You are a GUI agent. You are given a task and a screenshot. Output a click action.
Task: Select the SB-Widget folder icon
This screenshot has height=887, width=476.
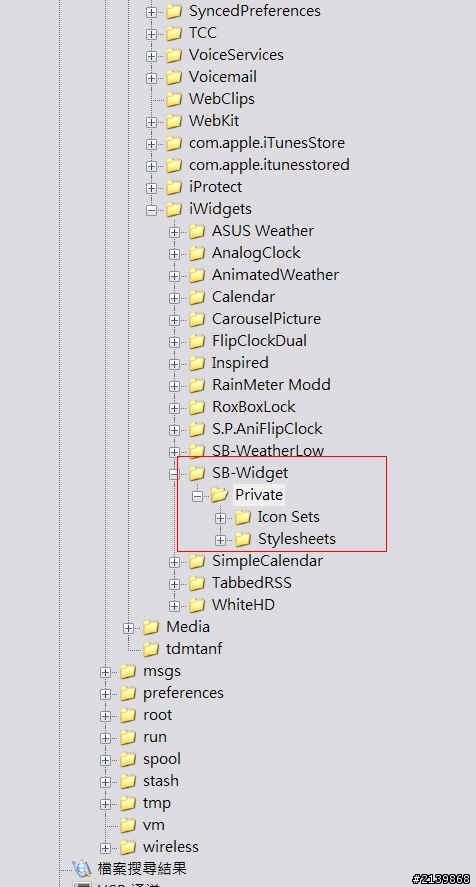[x=196, y=472]
